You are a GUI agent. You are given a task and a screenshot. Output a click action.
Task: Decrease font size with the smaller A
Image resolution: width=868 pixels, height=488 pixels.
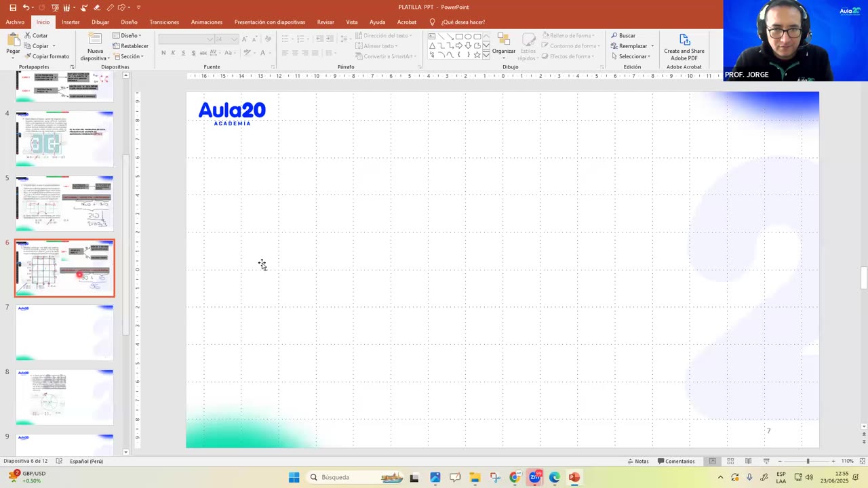click(256, 39)
